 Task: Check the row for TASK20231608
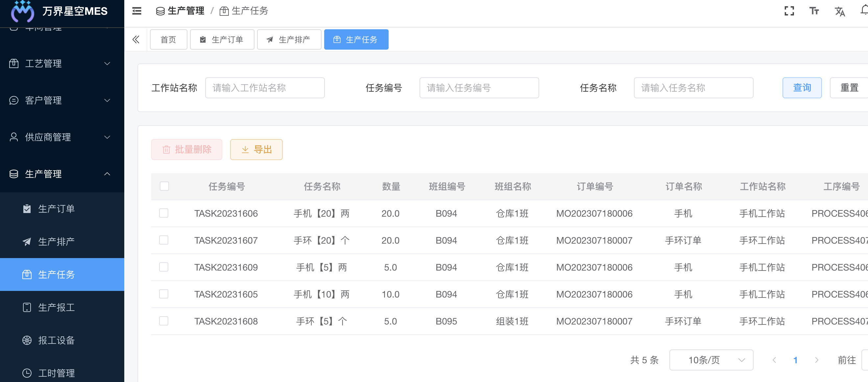point(164,321)
